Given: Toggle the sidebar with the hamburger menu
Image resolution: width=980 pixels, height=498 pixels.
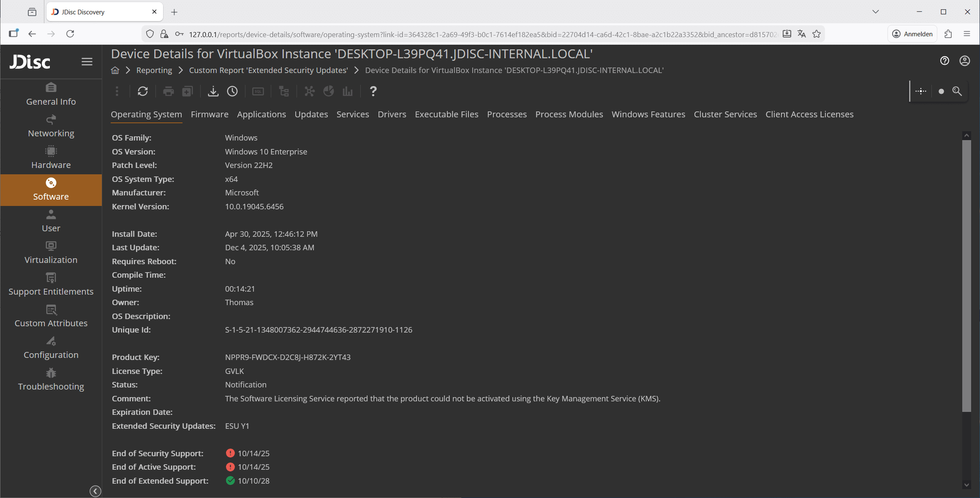Looking at the screenshot, I should click(x=87, y=62).
